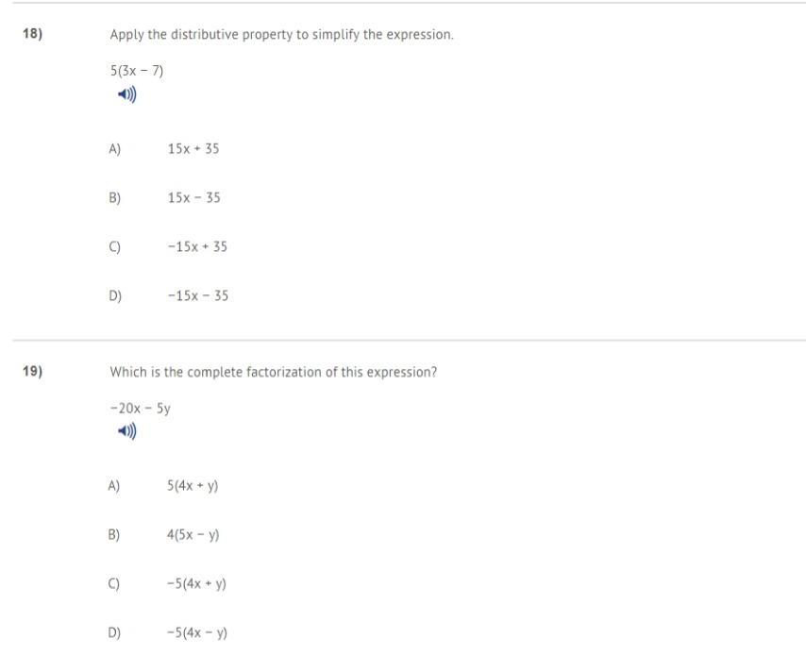Click letter B) under question 19

tap(113, 535)
